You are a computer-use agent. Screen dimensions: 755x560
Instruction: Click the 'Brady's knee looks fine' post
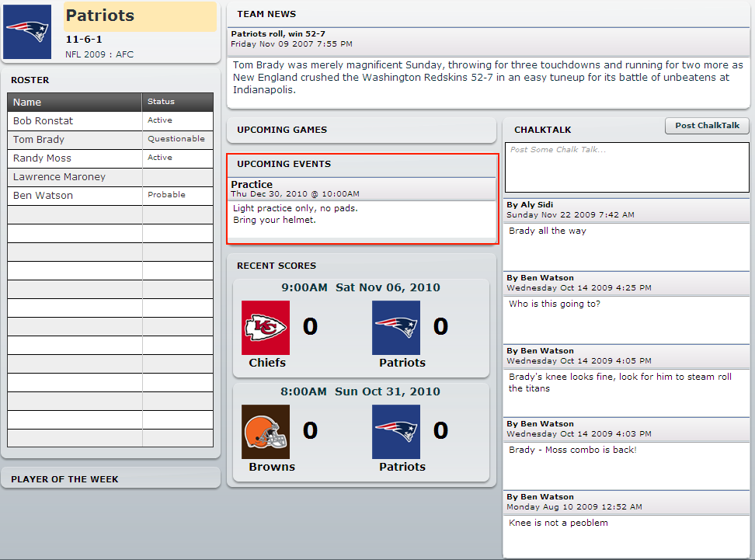[x=620, y=383]
